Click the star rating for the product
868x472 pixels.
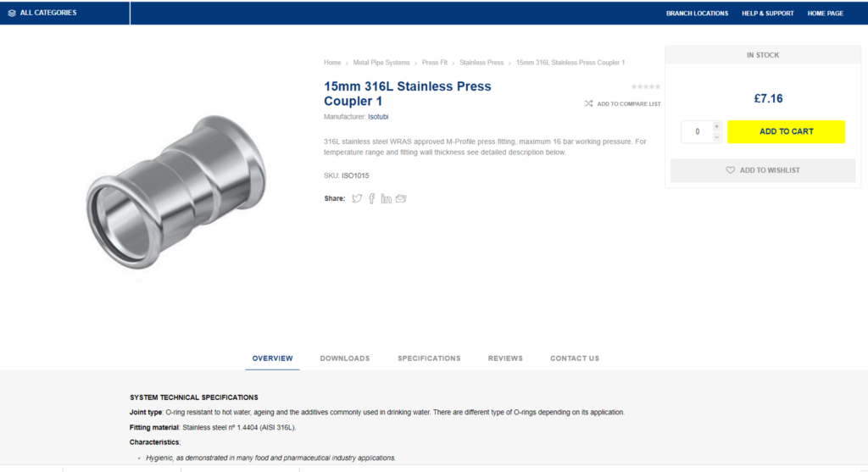point(645,87)
